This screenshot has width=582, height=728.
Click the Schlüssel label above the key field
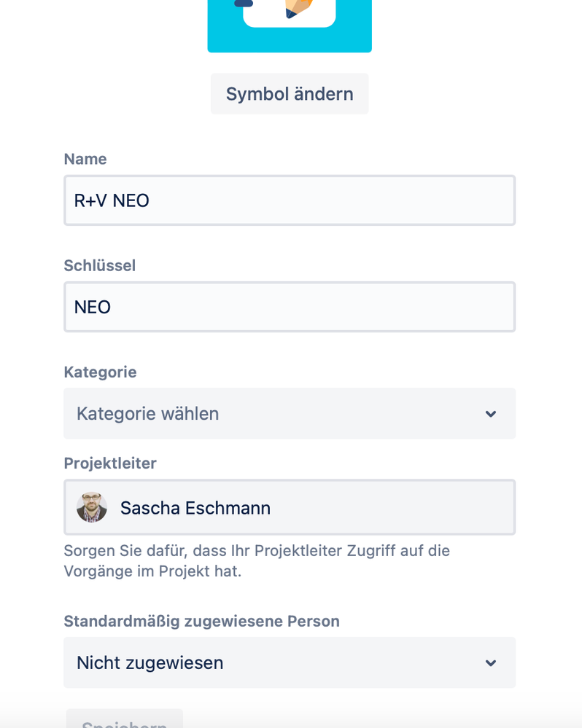tap(100, 265)
